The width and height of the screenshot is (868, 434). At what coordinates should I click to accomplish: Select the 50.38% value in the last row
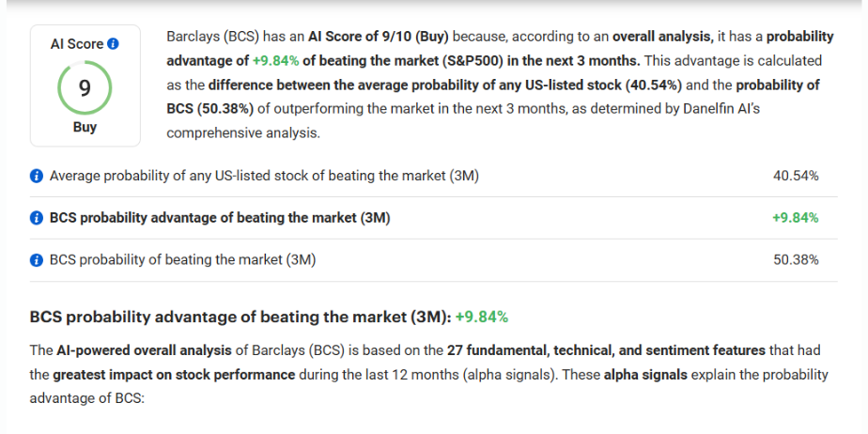click(796, 260)
